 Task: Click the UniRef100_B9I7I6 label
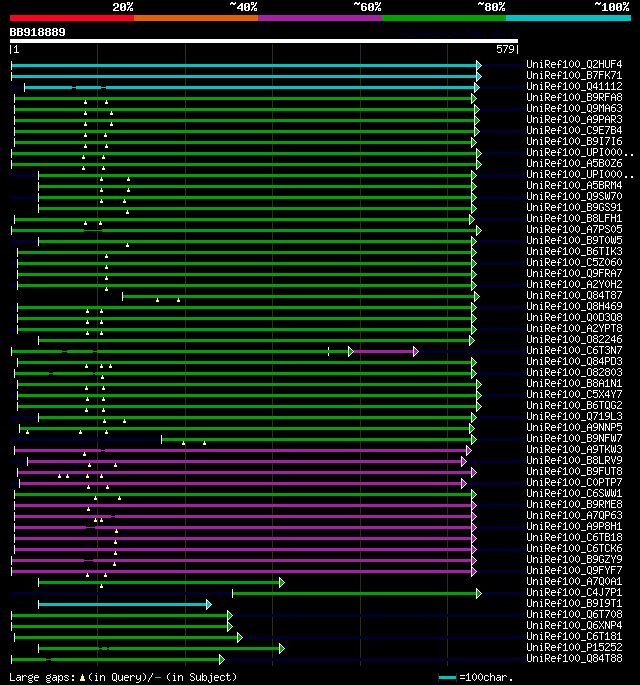tap(574, 141)
